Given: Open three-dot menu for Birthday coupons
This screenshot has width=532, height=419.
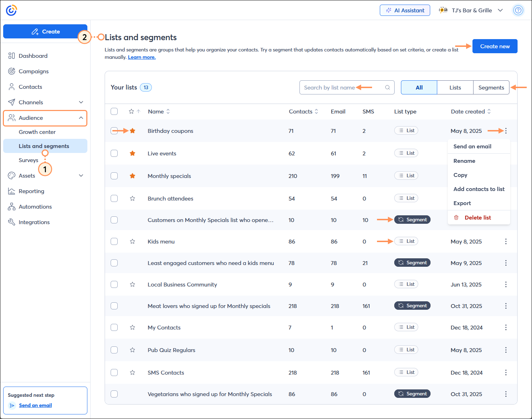Looking at the screenshot, I should click(x=506, y=131).
